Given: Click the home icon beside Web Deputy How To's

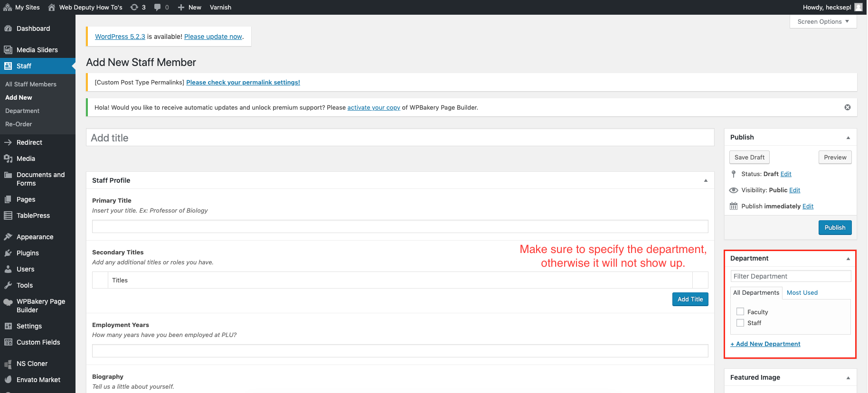Looking at the screenshot, I should [x=52, y=7].
